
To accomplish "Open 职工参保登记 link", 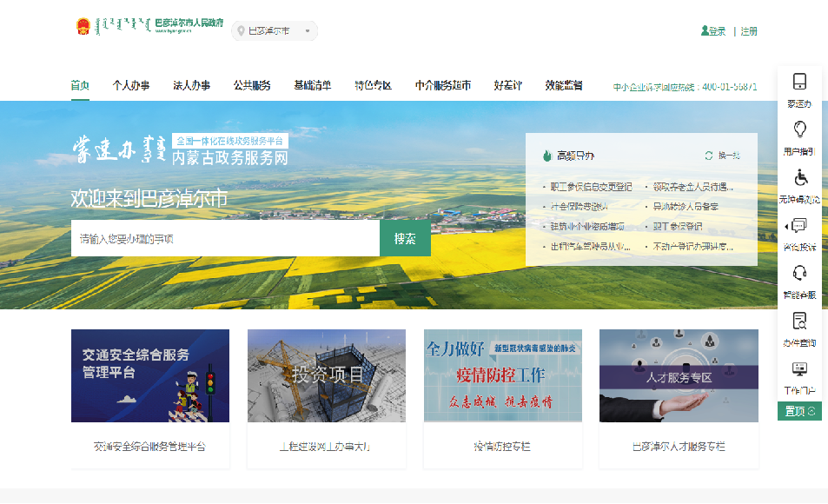I will 678,226.
